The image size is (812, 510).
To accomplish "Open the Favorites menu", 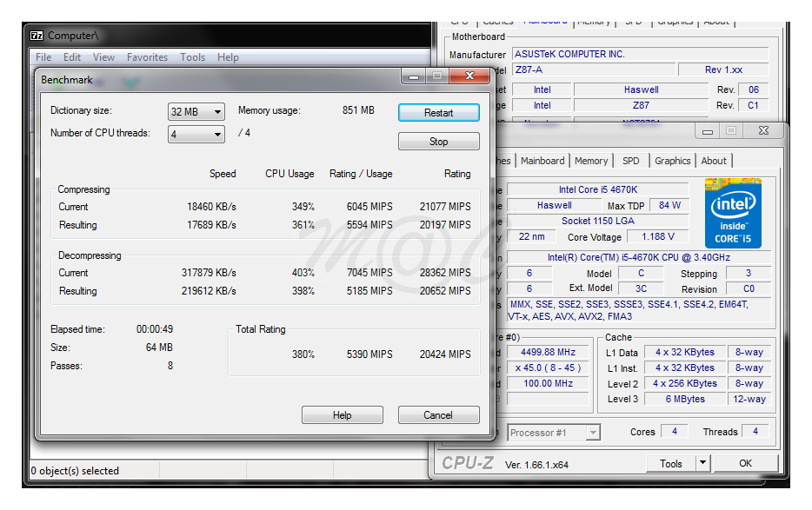I will coord(147,56).
